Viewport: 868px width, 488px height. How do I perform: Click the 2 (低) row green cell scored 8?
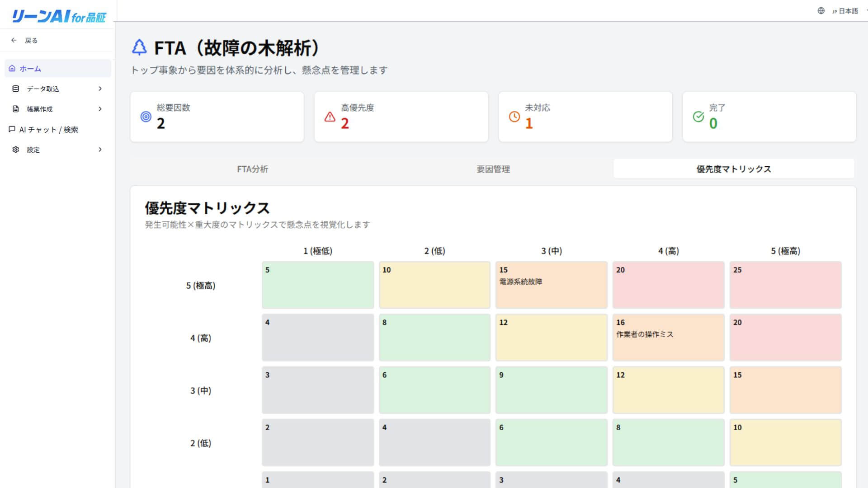[x=668, y=442]
